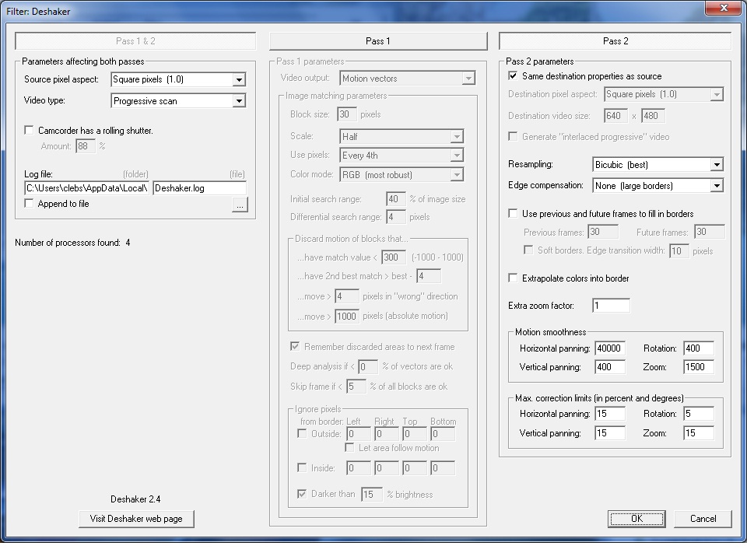Click the Deshaker.log file name field

(199, 188)
